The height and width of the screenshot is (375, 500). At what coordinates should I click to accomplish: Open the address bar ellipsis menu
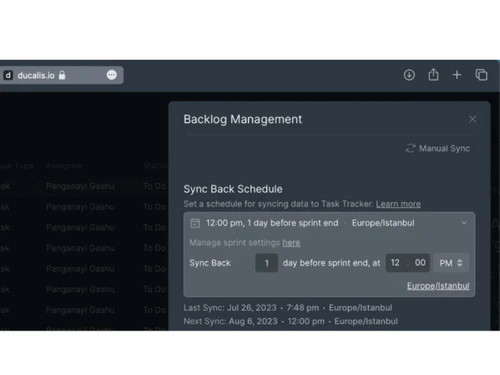tap(112, 75)
